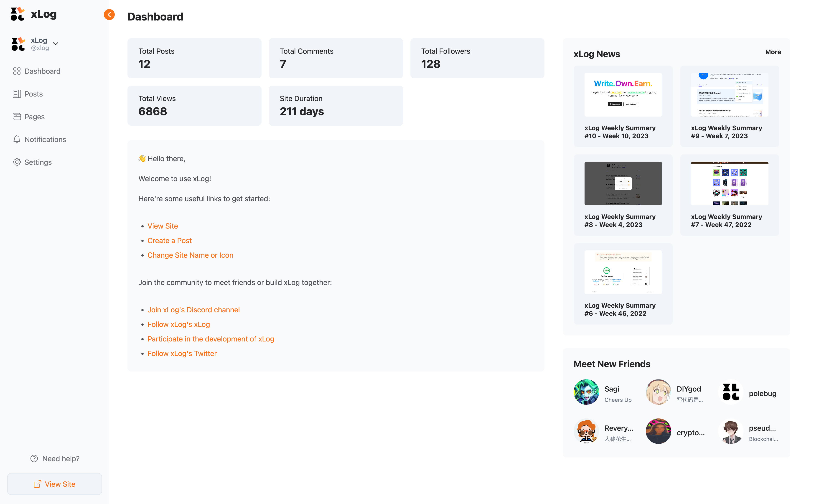Collapse the sidebar with the orange arrow

109,15
